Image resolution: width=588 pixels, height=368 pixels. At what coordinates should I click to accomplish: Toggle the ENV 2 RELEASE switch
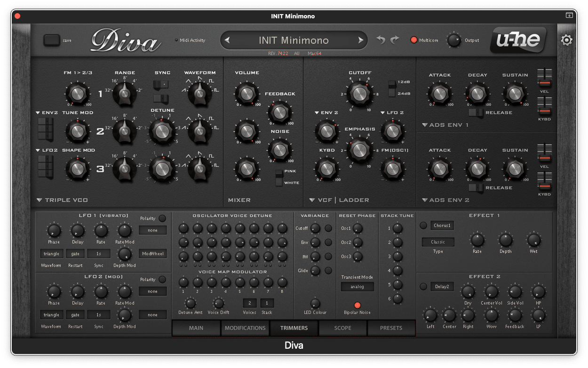pos(476,188)
